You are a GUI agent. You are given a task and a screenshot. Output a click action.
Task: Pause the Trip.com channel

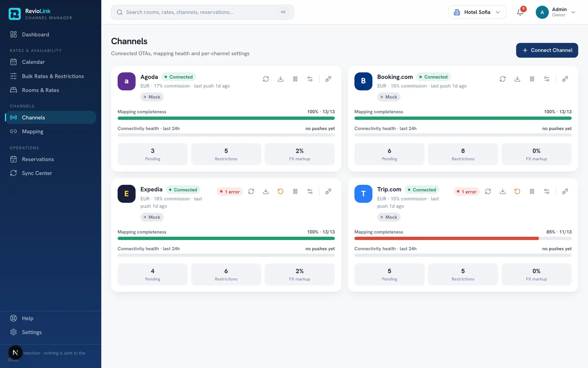point(532,191)
